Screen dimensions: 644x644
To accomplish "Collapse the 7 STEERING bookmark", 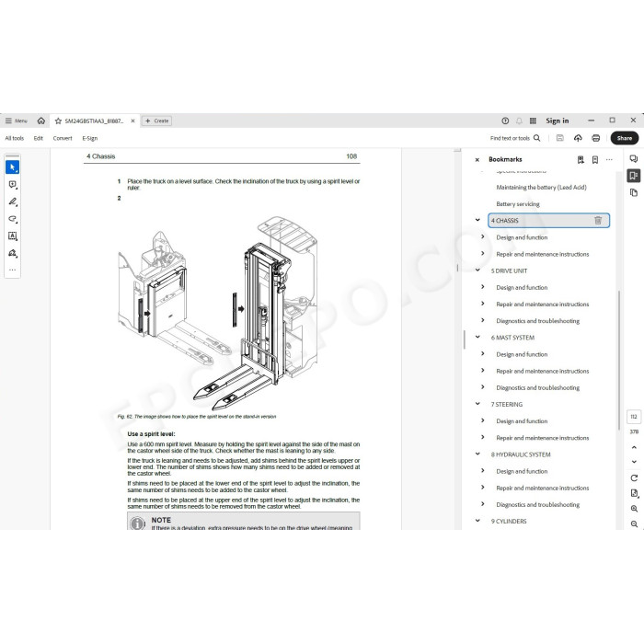I will click(477, 404).
